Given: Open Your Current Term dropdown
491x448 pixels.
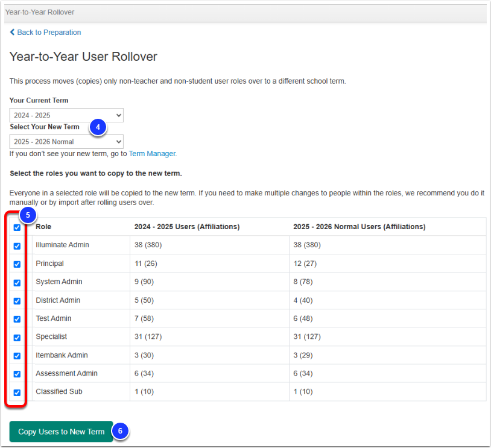Looking at the screenshot, I should (x=66, y=115).
